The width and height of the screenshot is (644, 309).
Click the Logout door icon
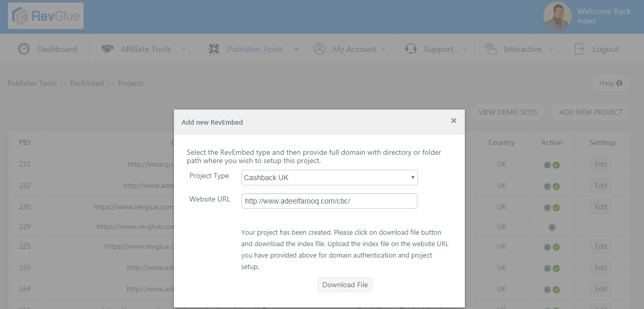(x=580, y=49)
